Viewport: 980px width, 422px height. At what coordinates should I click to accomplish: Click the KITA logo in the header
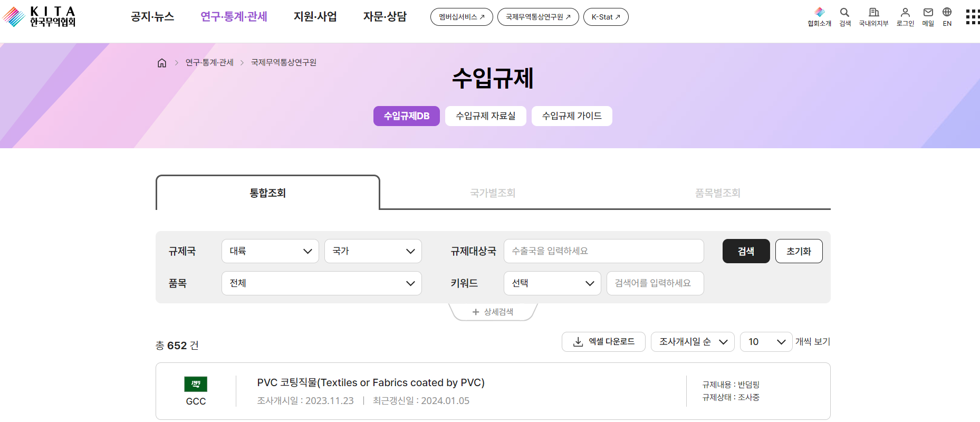pos(40,17)
